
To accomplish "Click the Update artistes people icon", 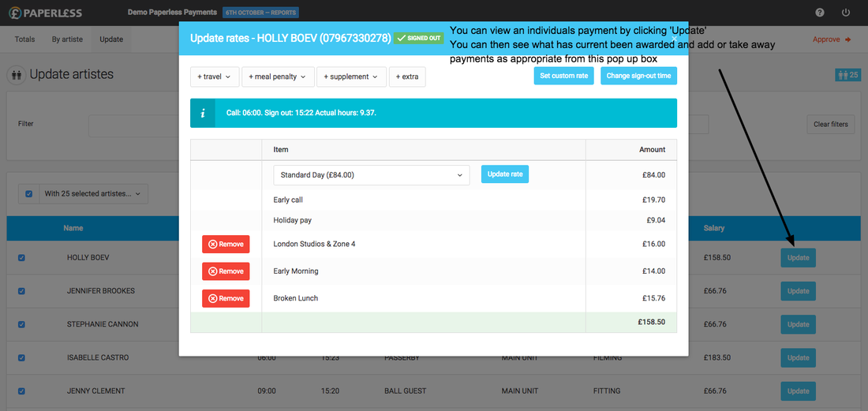I will click(17, 75).
